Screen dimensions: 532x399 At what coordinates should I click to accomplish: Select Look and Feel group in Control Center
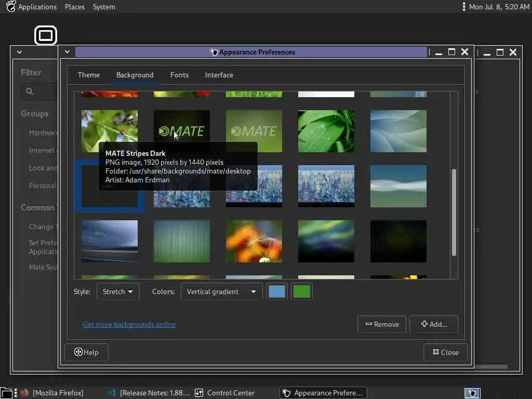[43, 168]
